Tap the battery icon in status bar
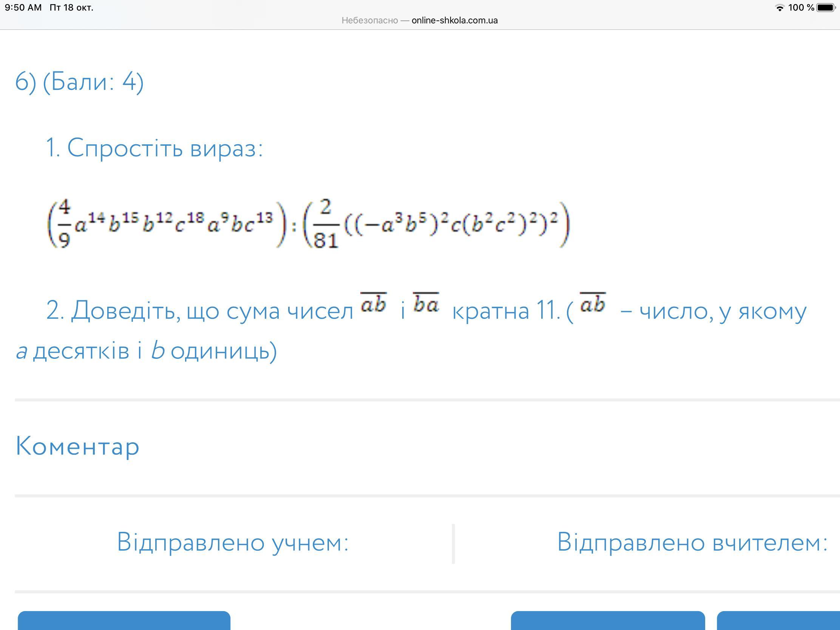The width and height of the screenshot is (840, 630). [826, 8]
